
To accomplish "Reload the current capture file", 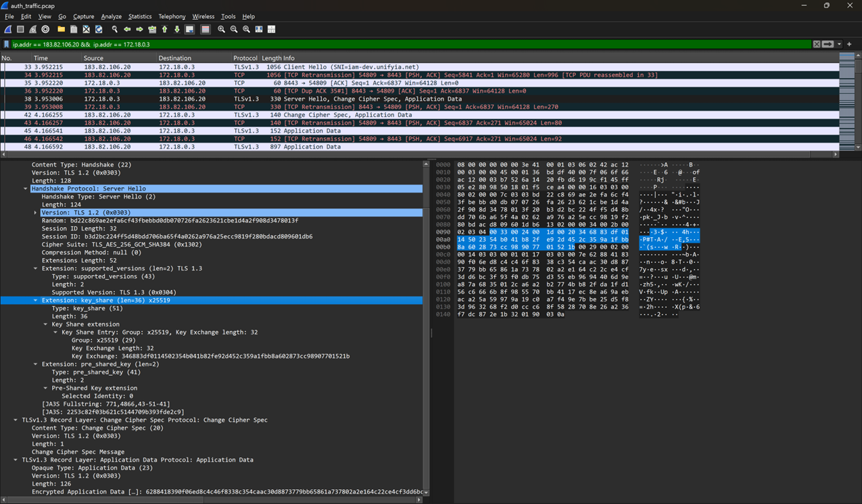I will (x=98, y=29).
